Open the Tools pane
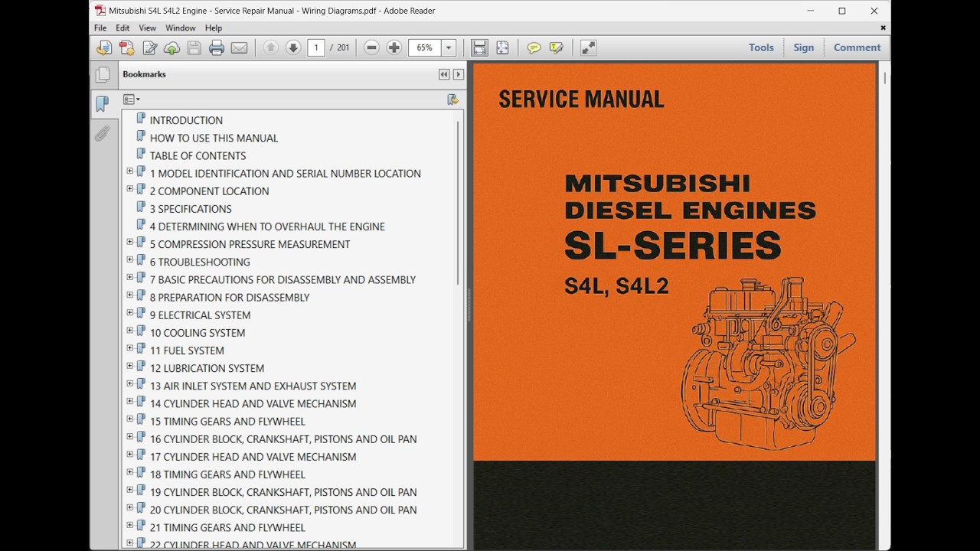 (761, 47)
